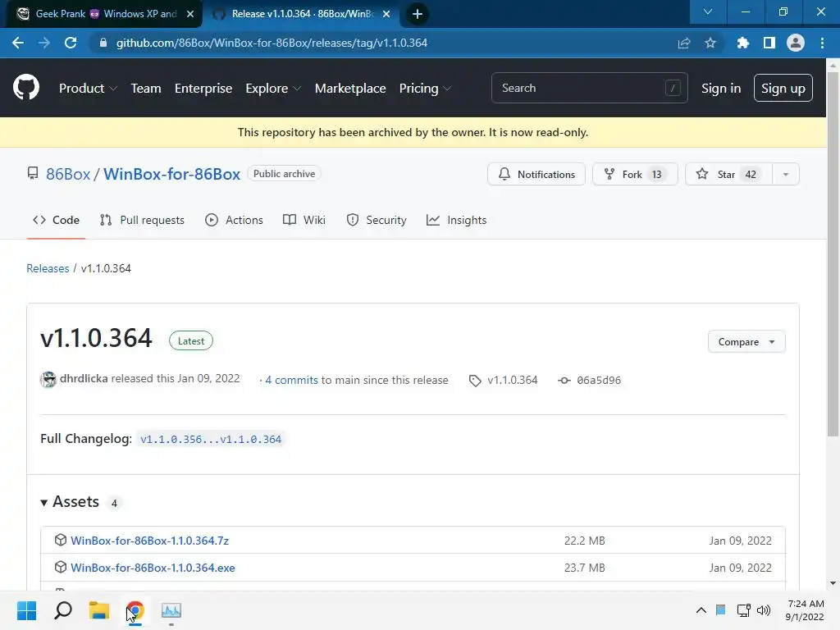Open changelog v1.1.0.356...v1.1.0.364 link
Screen dimensions: 840x630
click(211, 440)
